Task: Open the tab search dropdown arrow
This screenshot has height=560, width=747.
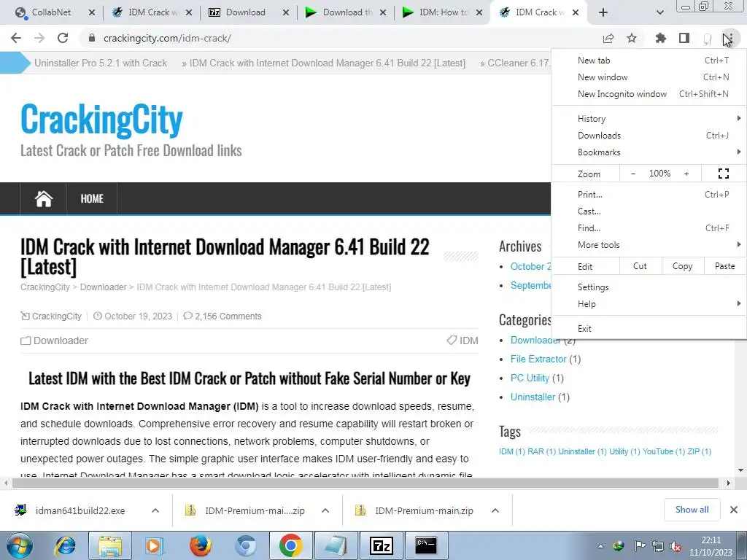Action: [x=659, y=12]
